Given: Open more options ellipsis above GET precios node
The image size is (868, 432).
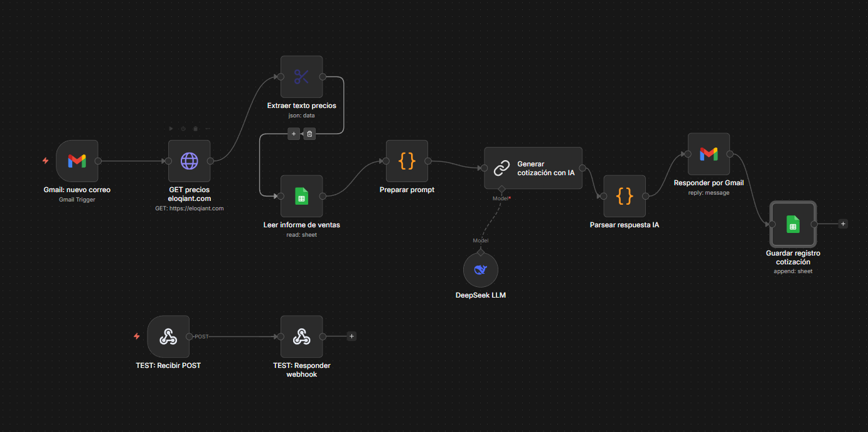Looking at the screenshot, I should [207, 129].
